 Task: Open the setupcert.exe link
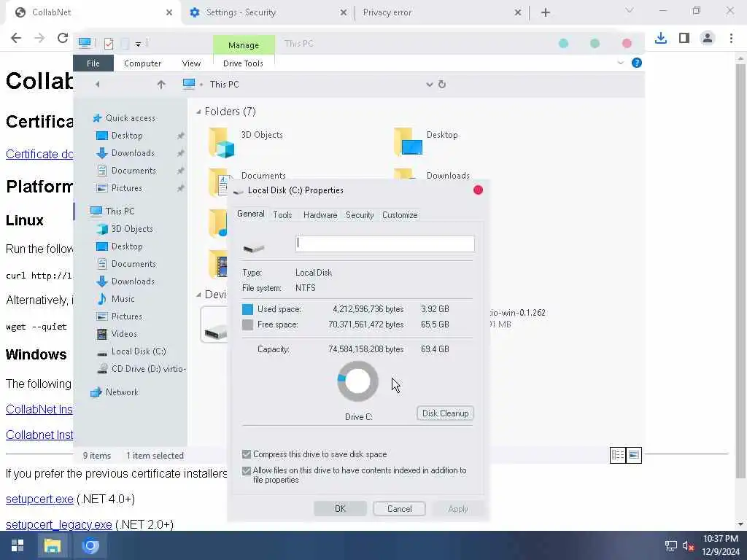click(x=39, y=499)
